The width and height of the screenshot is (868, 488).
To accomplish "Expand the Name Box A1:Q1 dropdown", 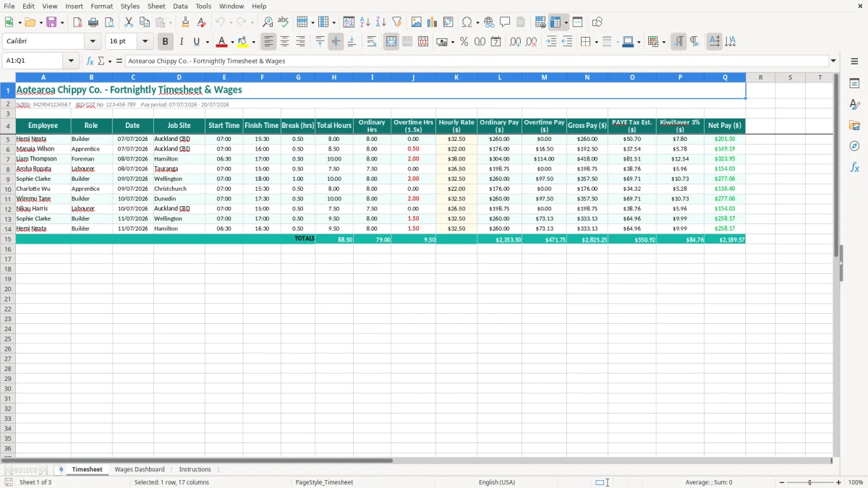I will (72, 61).
